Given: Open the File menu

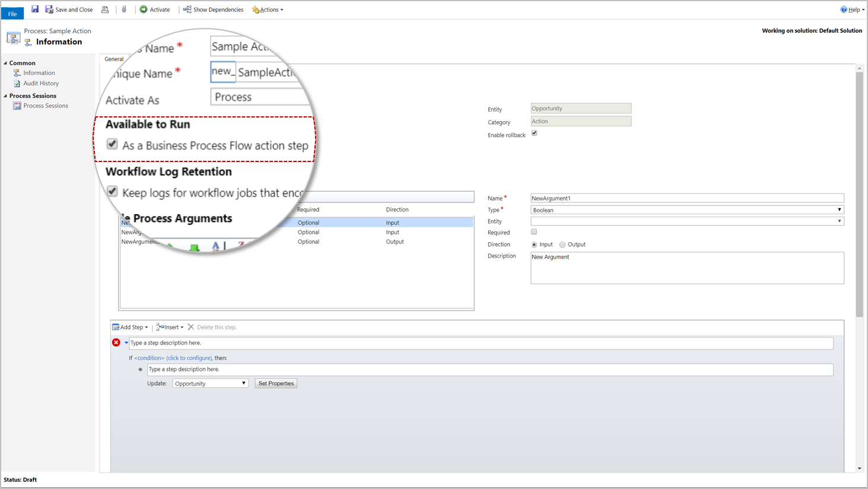Looking at the screenshot, I should click(x=12, y=12).
